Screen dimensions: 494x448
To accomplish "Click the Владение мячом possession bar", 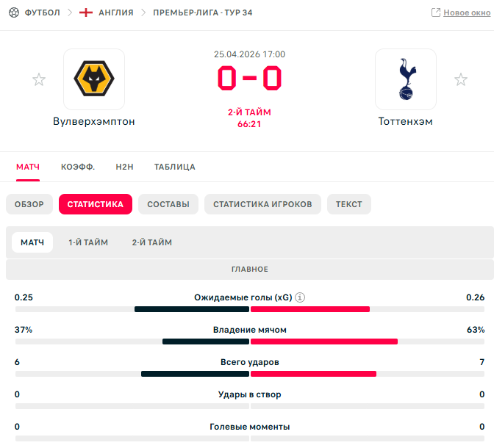I will coord(249,342).
